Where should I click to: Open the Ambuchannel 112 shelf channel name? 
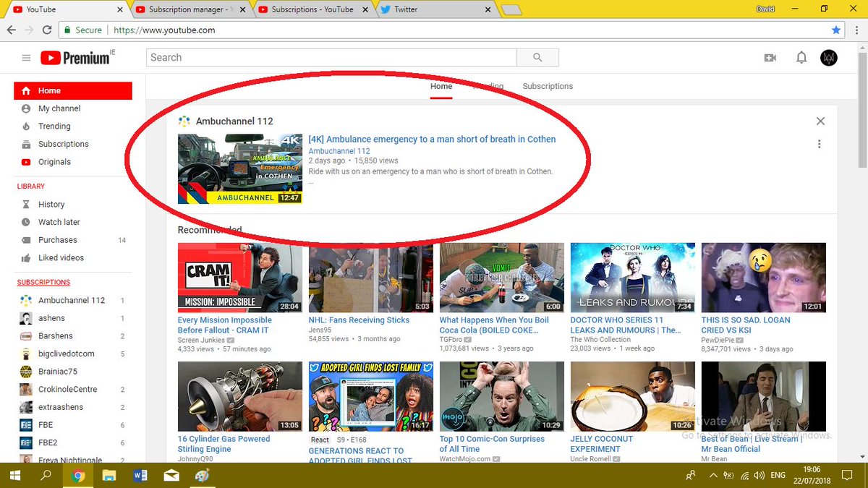click(x=234, y=121)
